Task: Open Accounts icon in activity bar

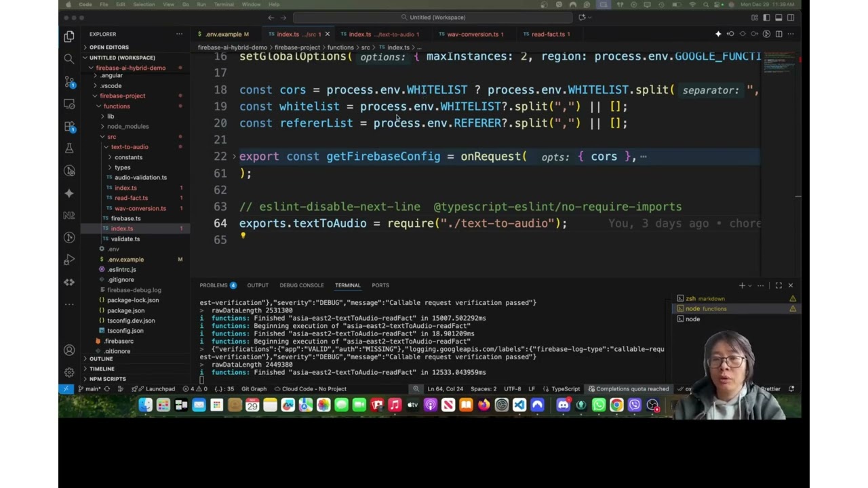Action: click(x=69, y=350)
